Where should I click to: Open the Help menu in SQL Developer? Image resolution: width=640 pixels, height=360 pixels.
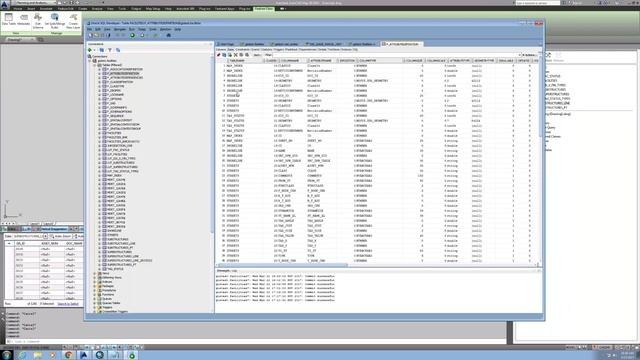click(178, 29)
